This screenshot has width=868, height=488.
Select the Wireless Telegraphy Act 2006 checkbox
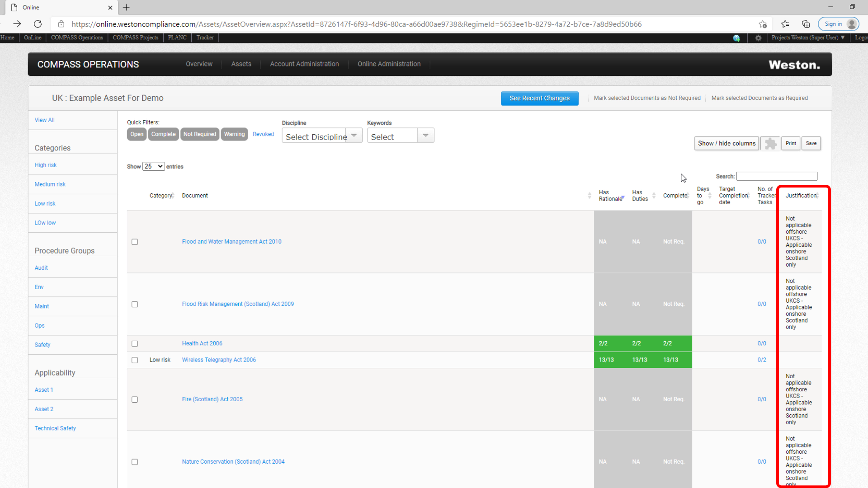coord(135,360)
